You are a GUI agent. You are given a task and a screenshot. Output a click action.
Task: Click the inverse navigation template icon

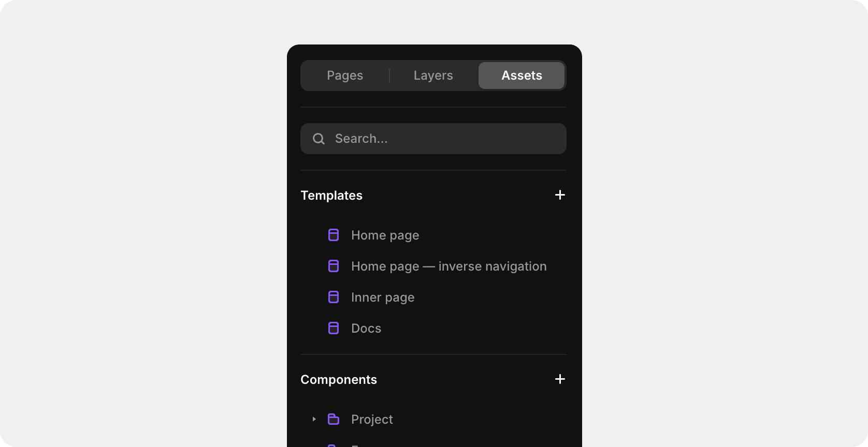pyautogui.click(x=334, y=266)
